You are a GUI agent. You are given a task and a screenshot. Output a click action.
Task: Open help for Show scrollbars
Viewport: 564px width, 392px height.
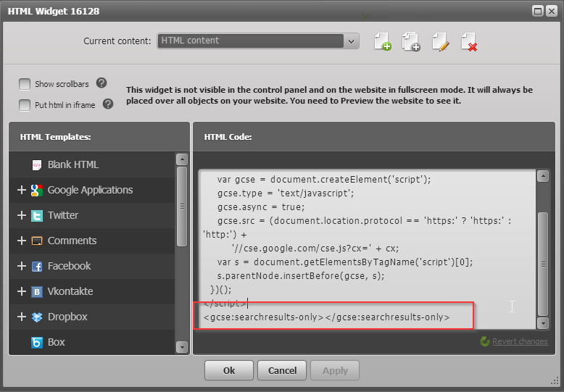[x=101, y=83]
